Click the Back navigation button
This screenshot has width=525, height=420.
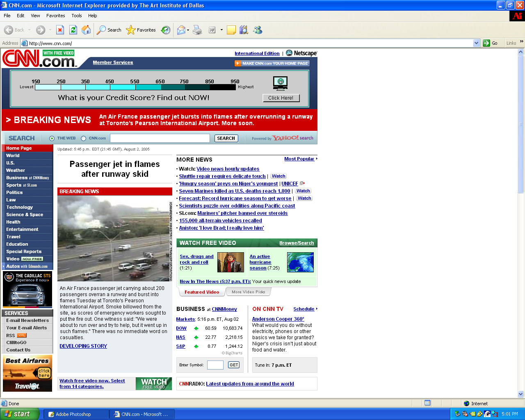point(14,30)
